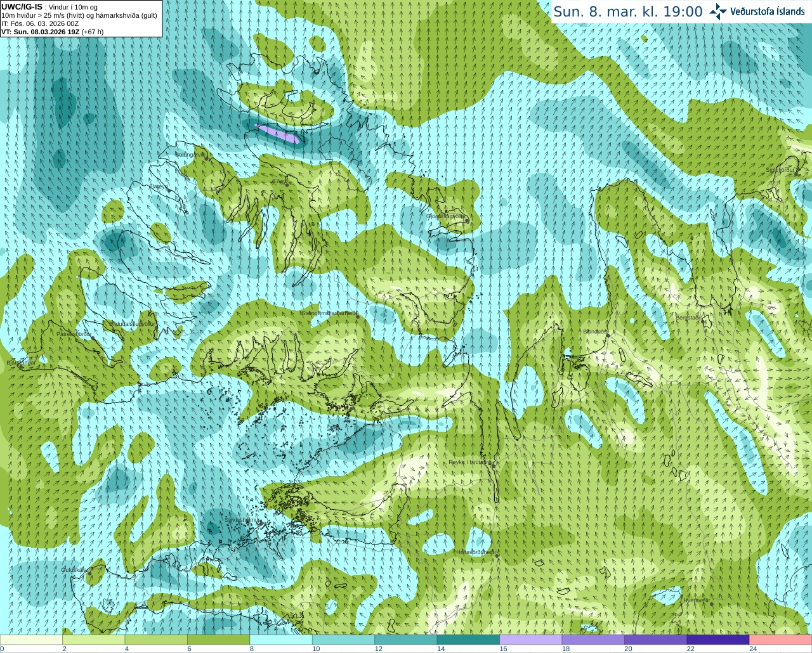Screen dimensions: 812x653
Task: Click the Bergstaðir station label
Action: tap(688, 318)
